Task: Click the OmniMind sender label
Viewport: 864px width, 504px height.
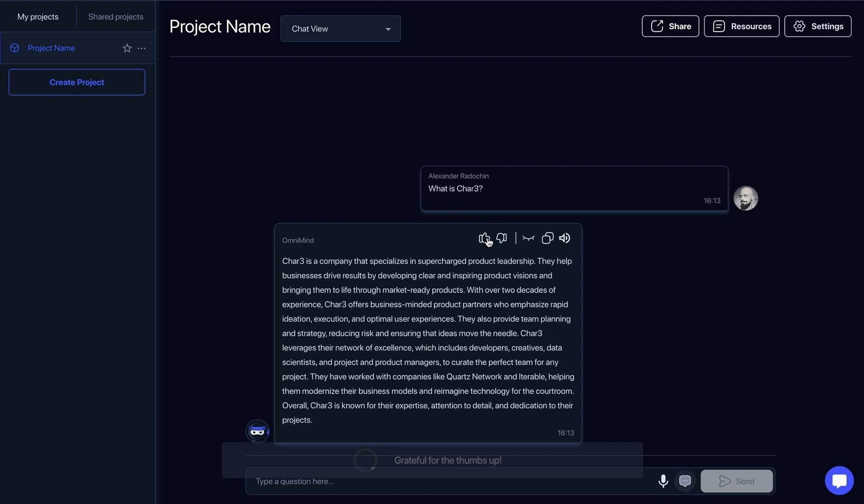Action: click(298, 240)
